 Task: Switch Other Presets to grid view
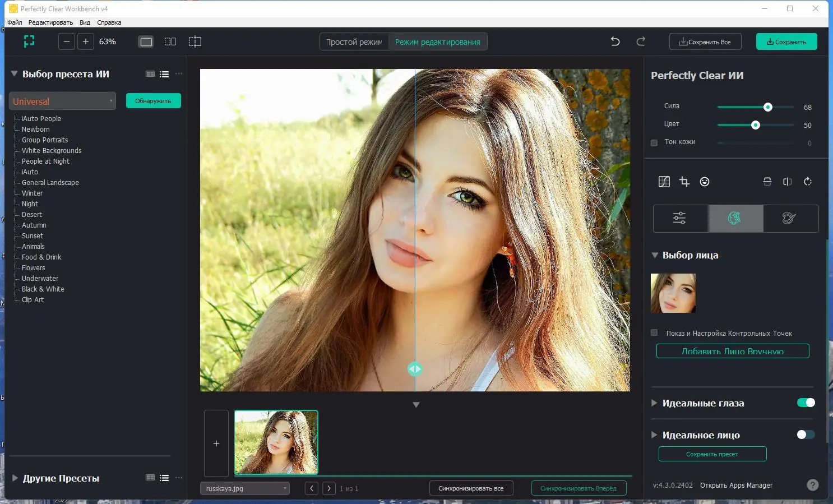click(150, 478)
